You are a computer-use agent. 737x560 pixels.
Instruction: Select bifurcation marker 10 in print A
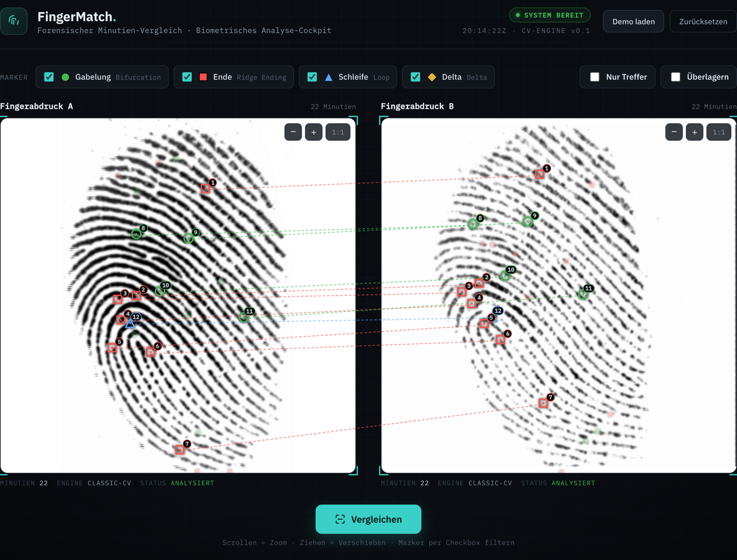[x=160, y=291]
